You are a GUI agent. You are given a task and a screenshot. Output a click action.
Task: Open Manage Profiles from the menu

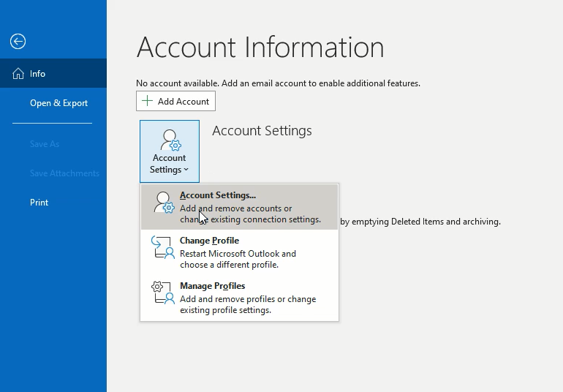(x=212, y=286)
